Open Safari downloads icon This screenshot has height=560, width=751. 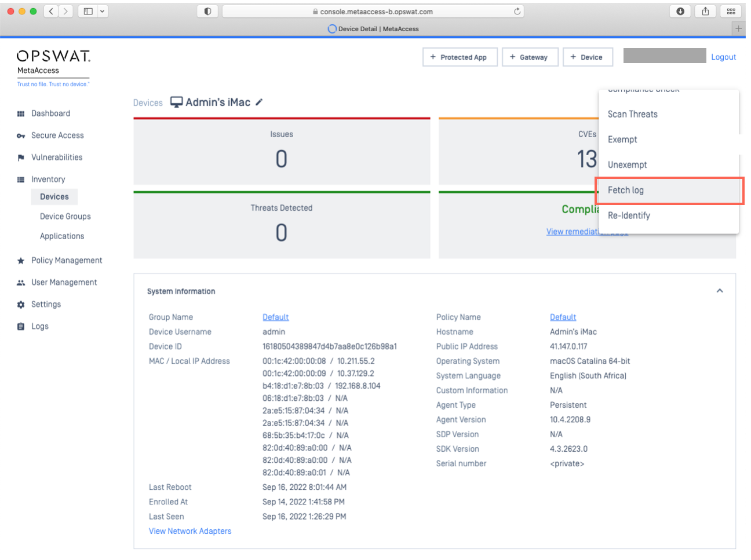point(680,11)
